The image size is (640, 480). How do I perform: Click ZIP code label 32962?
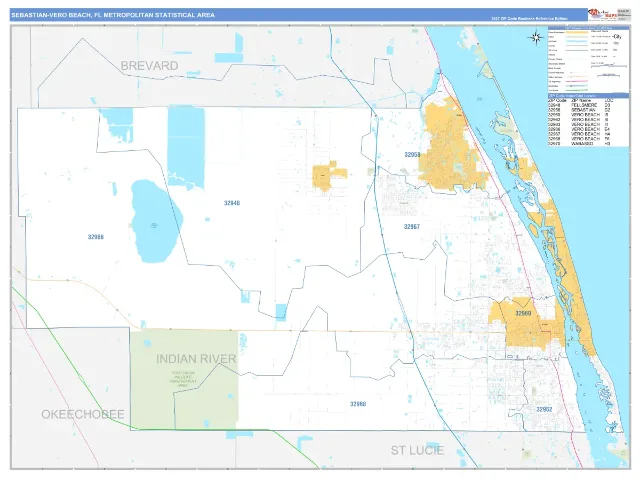(x=544, y=409)
